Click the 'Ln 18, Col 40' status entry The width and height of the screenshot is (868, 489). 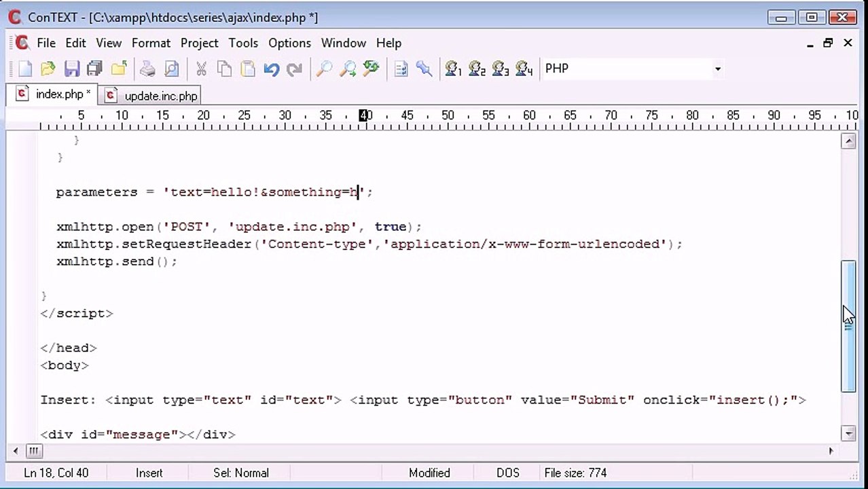[x=56, y=473]
